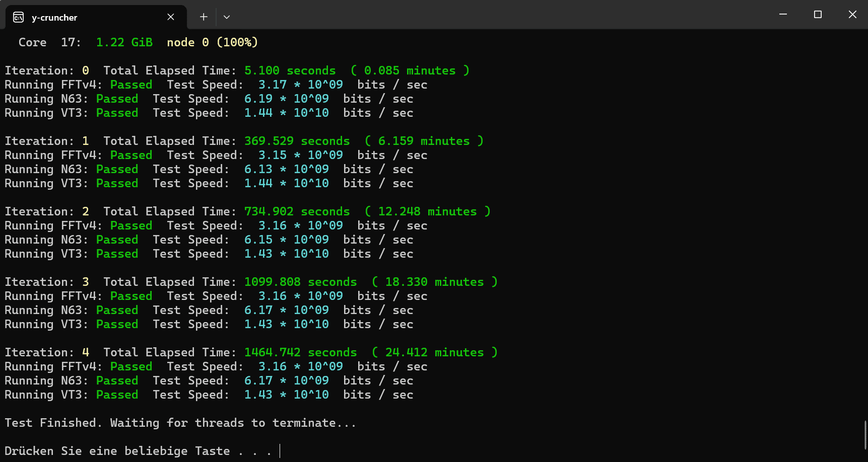Image resolution: width=868 pixels, height=462 pixels.
Task: Minimize the terminal window
Action: [x=783, y=15]
